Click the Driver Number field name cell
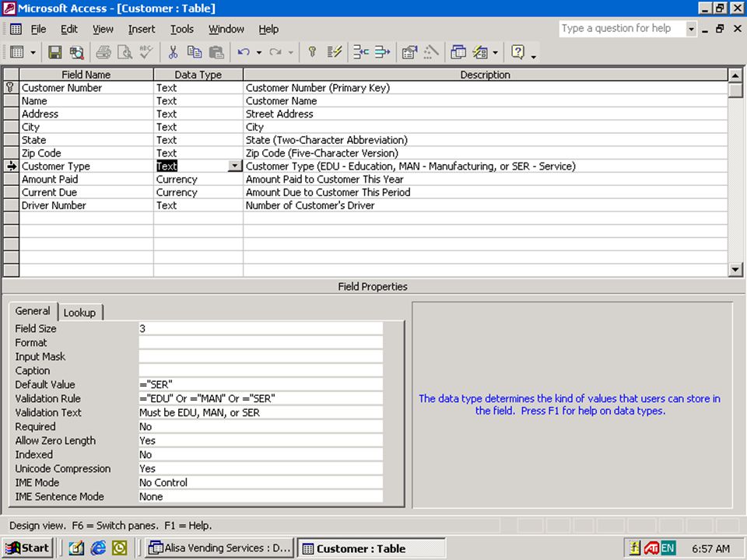Viewport: 747px width, 560px height. tap(86, 205)
